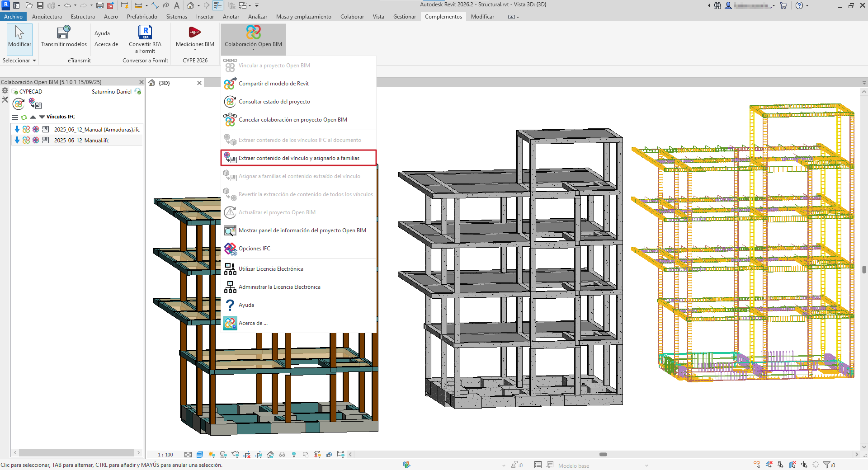This screenshot has width=868, height=470.
Task: Refresh Vínculos IFC with green arrows icon
Action: (x=24, y=117)
